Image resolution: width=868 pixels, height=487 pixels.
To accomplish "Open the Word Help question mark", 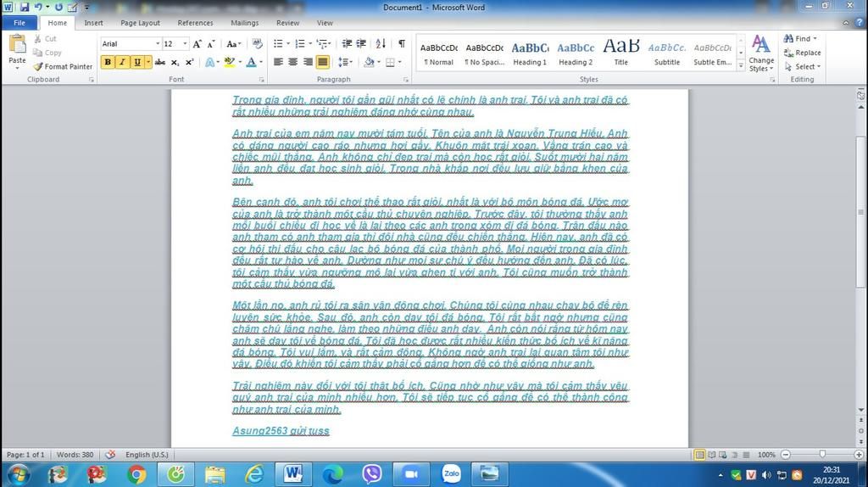I will (x=860, y=23).
